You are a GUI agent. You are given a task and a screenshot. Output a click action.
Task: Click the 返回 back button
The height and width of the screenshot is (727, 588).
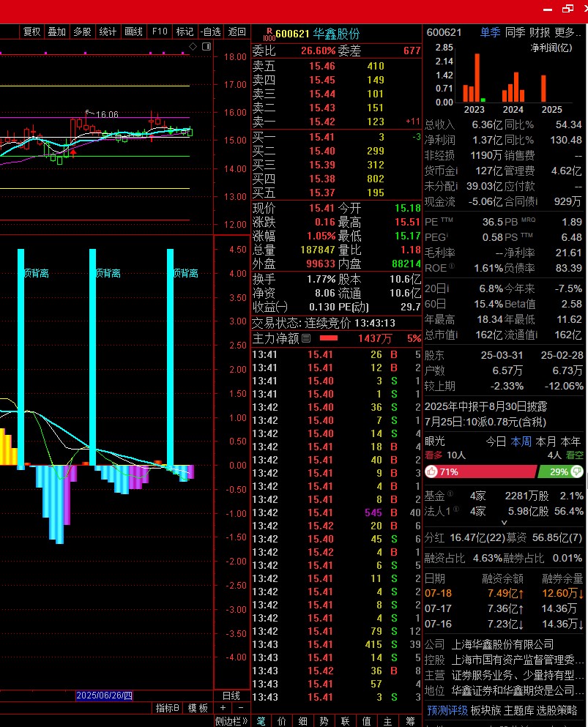coord(237,31)
